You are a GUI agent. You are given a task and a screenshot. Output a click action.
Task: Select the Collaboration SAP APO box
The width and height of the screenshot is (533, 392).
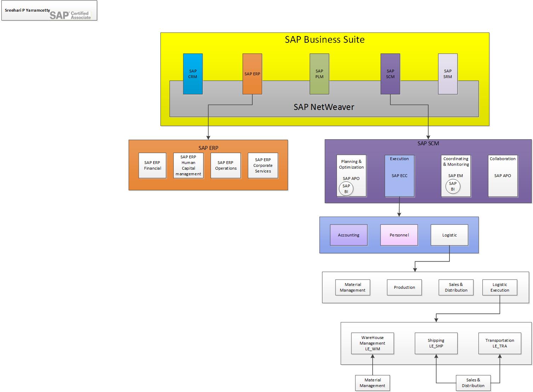coord(503,176)
